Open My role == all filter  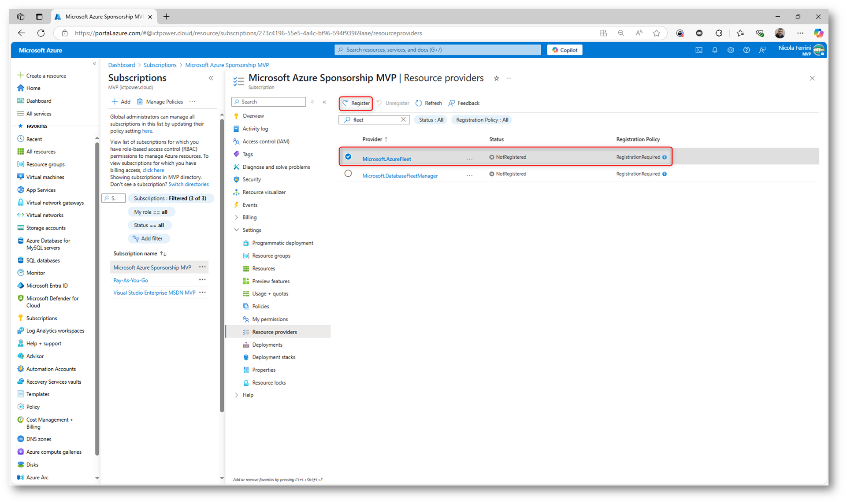[151, 212]
